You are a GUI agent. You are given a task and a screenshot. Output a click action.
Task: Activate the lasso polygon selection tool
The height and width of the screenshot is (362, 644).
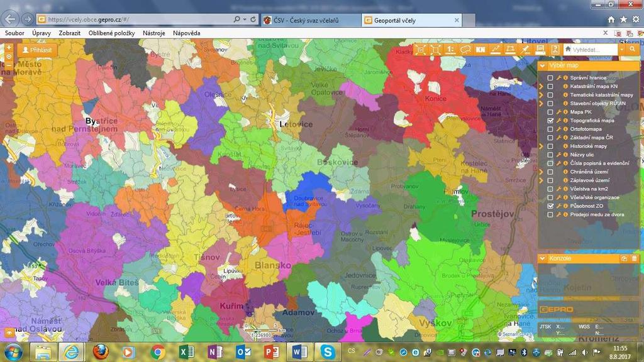pos(465,50)
